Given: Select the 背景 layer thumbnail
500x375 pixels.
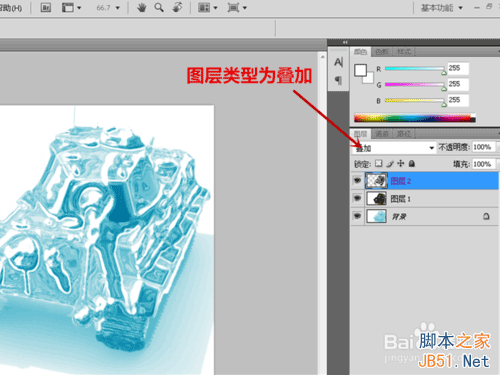Looking at the screenshot, I should (x=376, y=216).
